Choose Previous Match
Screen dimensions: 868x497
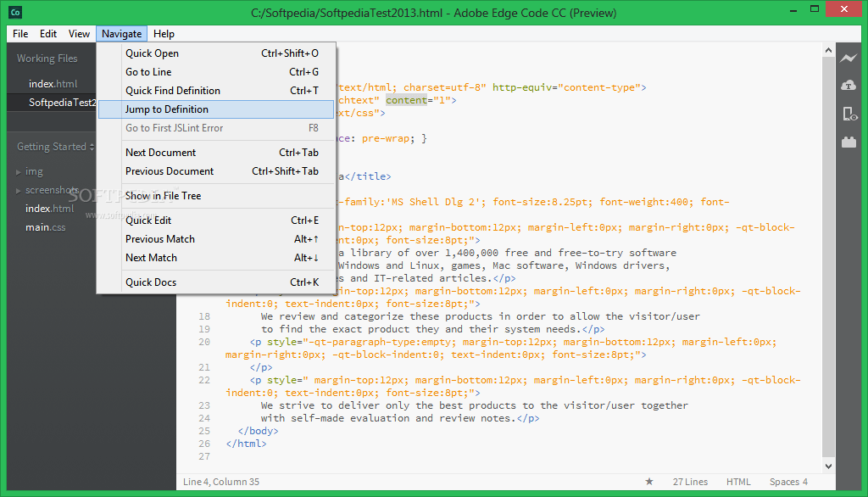[x=216, y=239]
